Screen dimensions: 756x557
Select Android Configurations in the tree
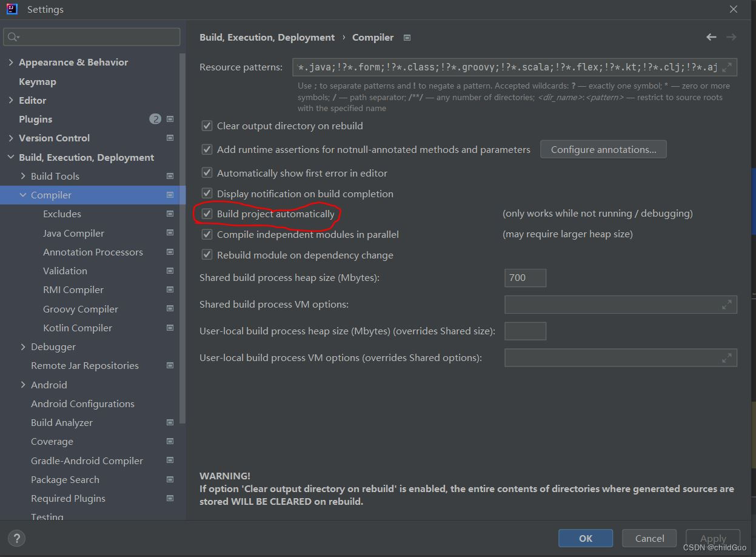coord(82,403)
